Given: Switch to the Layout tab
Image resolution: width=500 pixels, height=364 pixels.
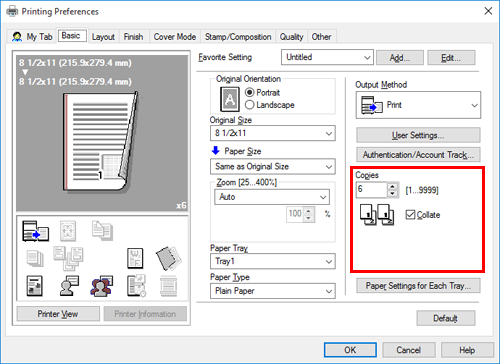Looking at the screenshot, I should click(x=103, y=37).
